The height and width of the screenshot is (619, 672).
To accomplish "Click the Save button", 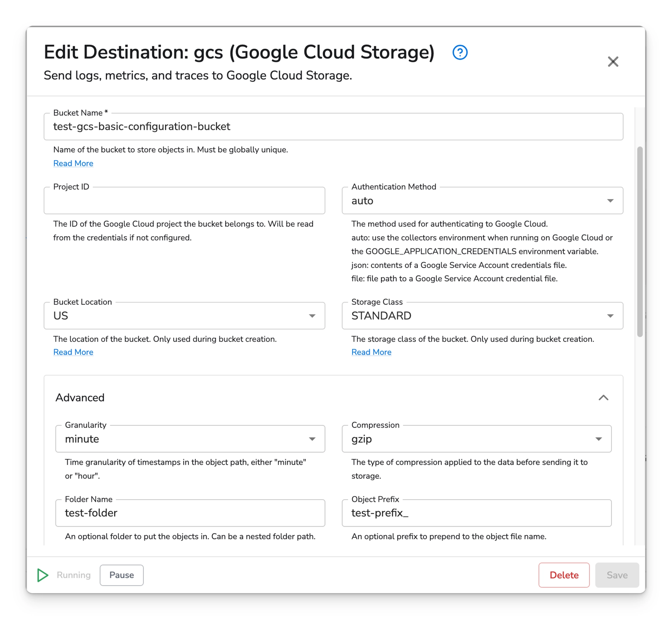I will (617, 575).
